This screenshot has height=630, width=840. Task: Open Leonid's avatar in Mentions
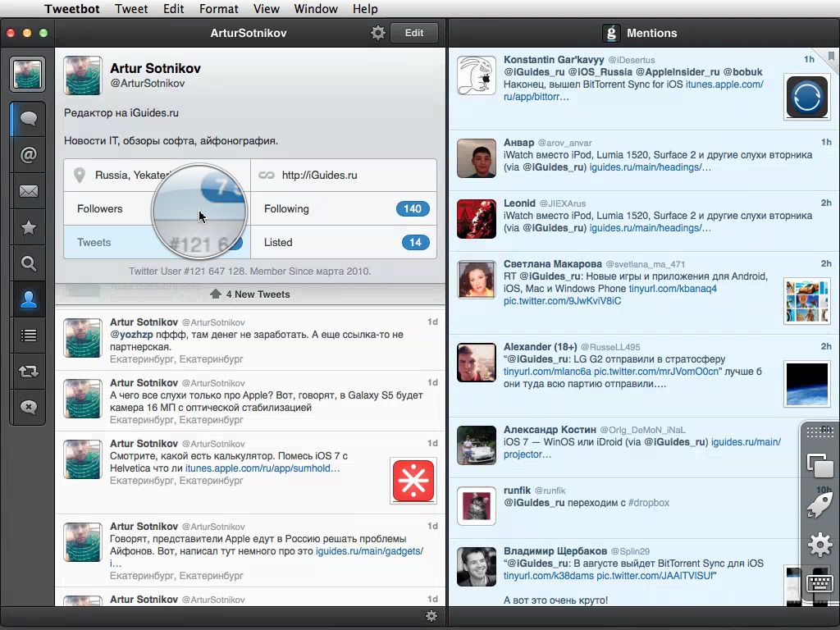[x=477, y=219]
